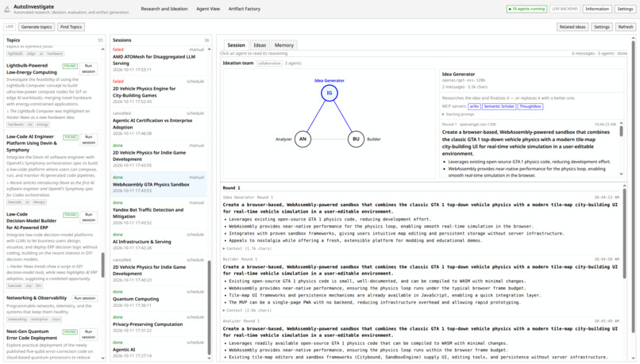Click the arXiv MCP server tag
The image size is (640, 364).
pos(474,106)
